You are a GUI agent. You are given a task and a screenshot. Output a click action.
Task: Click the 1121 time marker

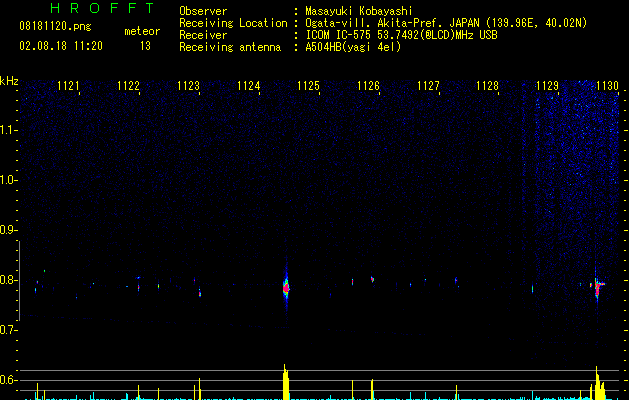(x=68, y=86)
